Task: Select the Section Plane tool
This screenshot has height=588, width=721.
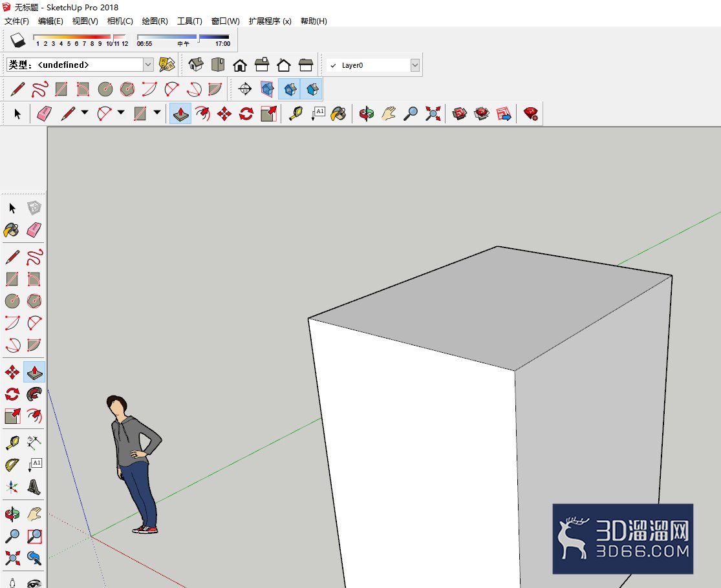Action: click(x=245, y=89)
